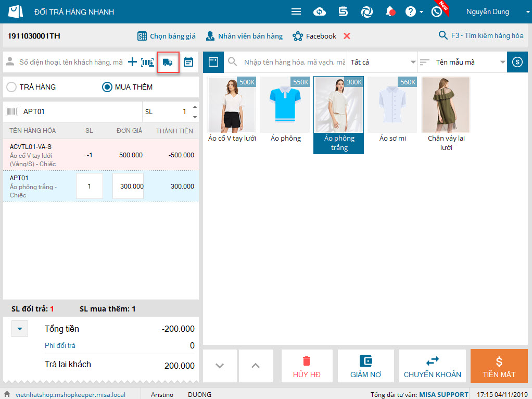Click the APT01 barcode input field
This screenshot has height=399, width=532.
click(x=81, y=111)
